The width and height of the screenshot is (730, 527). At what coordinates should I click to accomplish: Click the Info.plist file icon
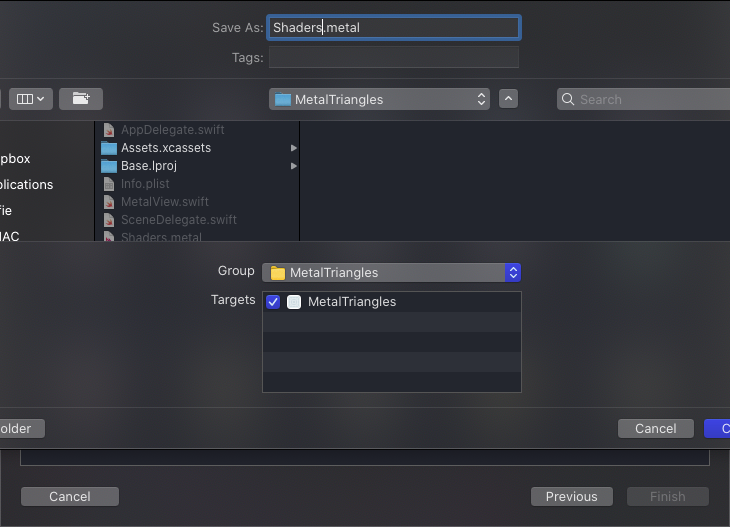point(109,184)
